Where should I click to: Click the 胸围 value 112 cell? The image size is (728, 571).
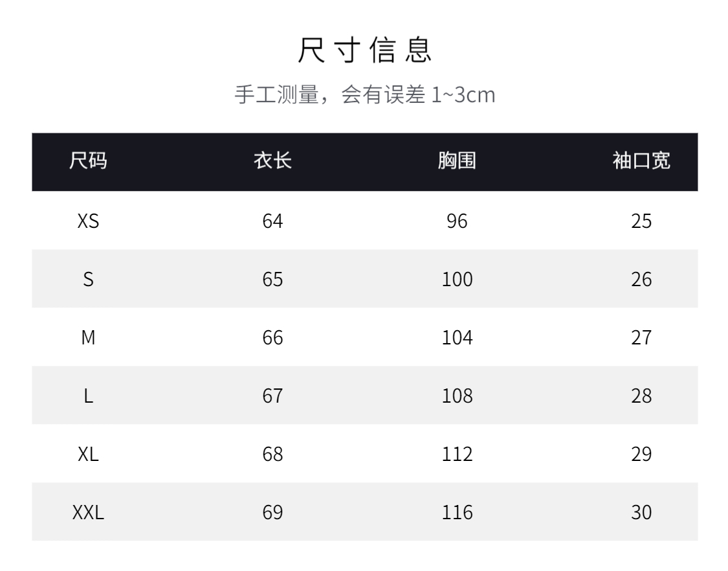(x=457, y=454)
